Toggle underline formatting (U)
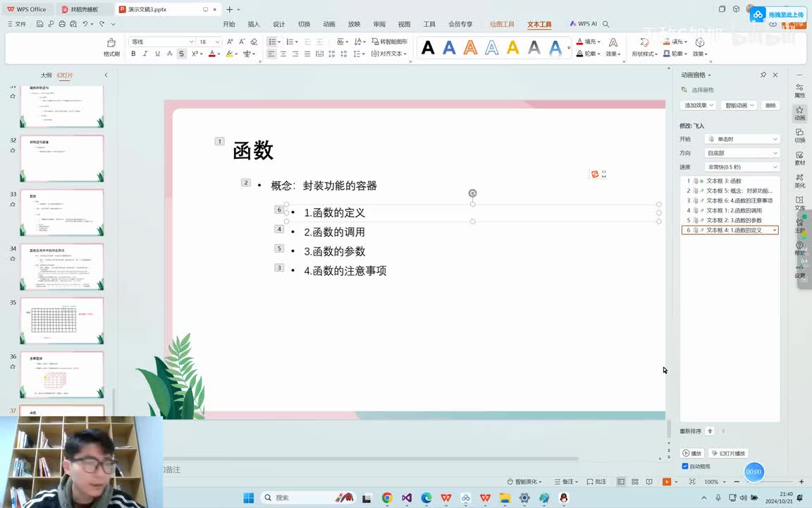 pos(157,54)
